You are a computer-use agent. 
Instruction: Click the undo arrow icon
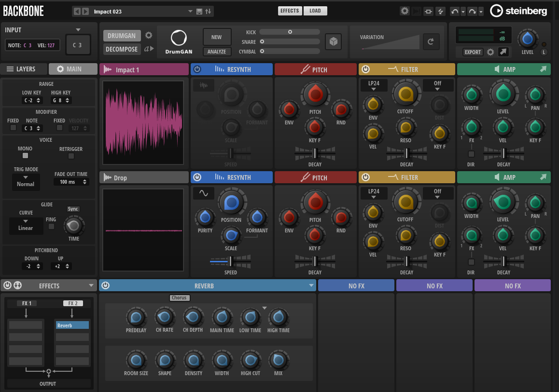454,11
